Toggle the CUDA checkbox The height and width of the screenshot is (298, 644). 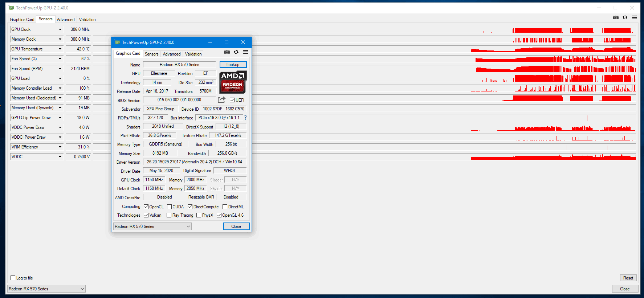[169, 207]
